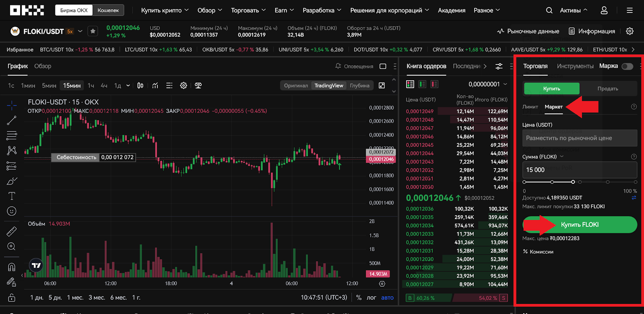
Task: Set amount slider to 100% point
Action: [635, 182]
